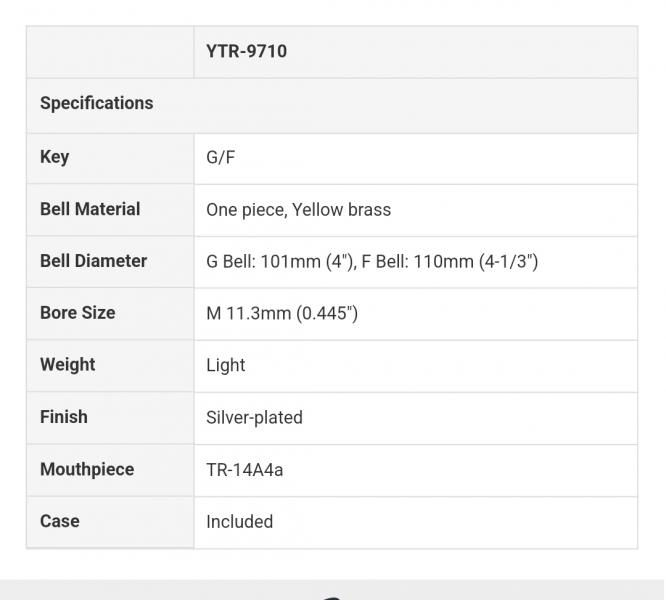Click the M 11.3mm bore value
Screen dimensions: 666x600
click(282, 314)
